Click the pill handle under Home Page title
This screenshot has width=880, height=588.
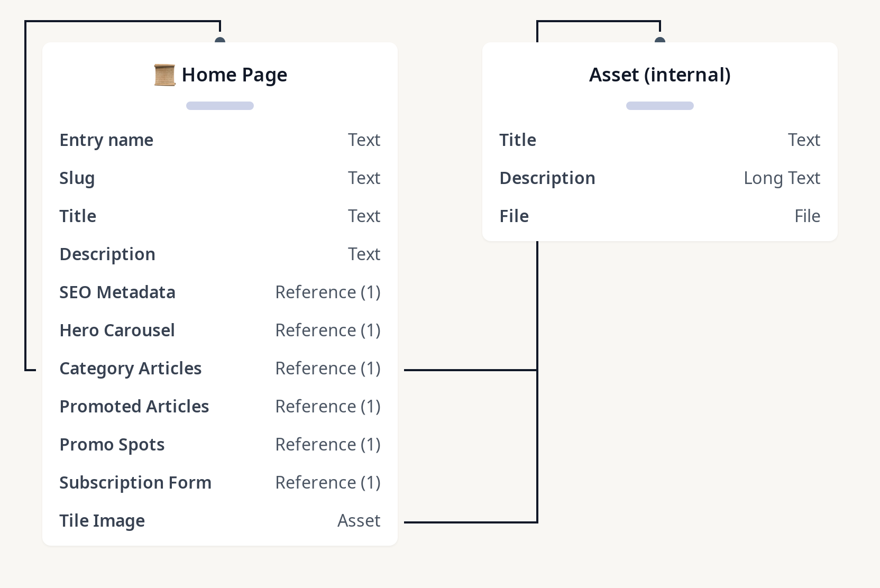(x=220, y=106)
